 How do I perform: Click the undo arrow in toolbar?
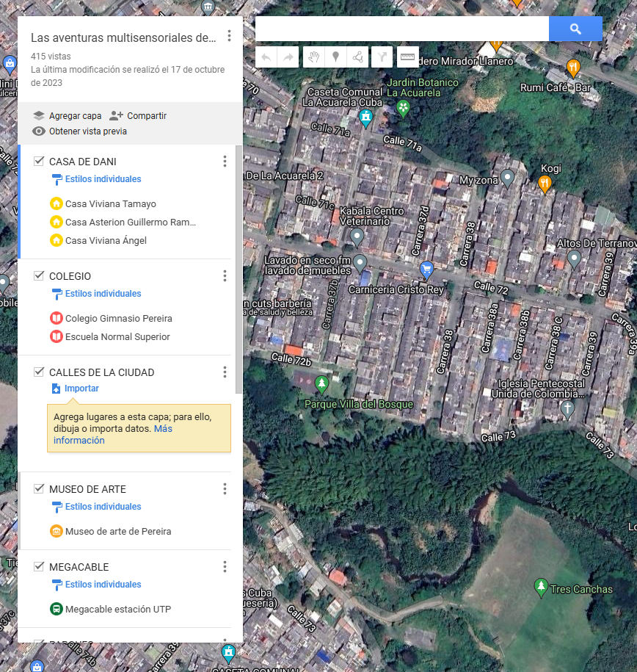click(266, 57)
